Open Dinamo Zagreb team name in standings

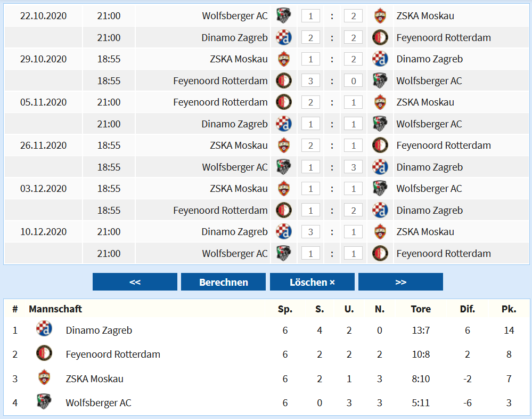coord(99,330)
